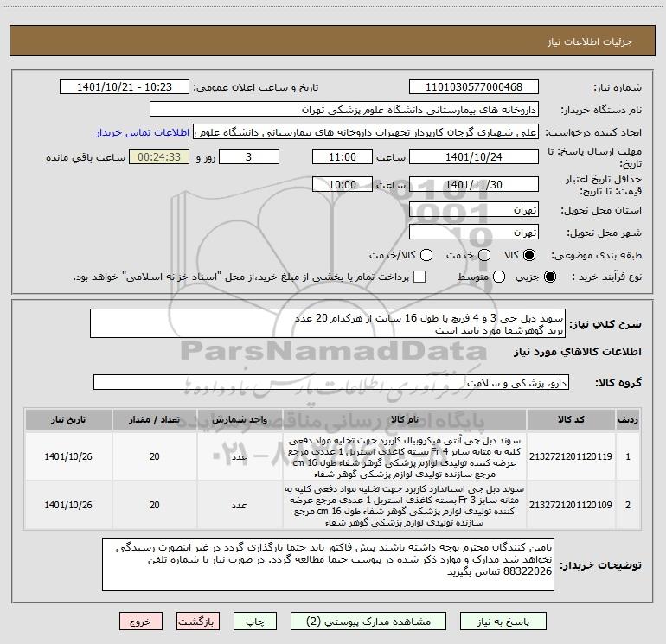Select the خدمت radio button
The height and width of the screenshot is (644, 666).
[x=484, y=255]
